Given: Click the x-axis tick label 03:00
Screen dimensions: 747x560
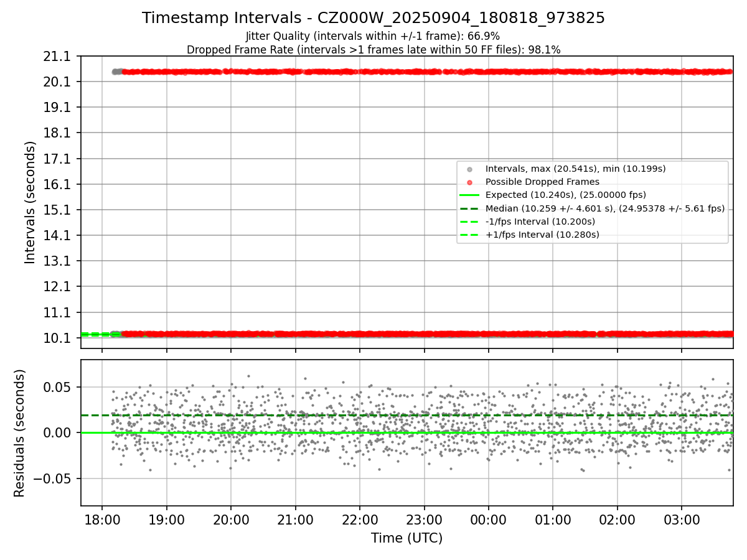Looking at the screenshot, I should click(682, 519).
